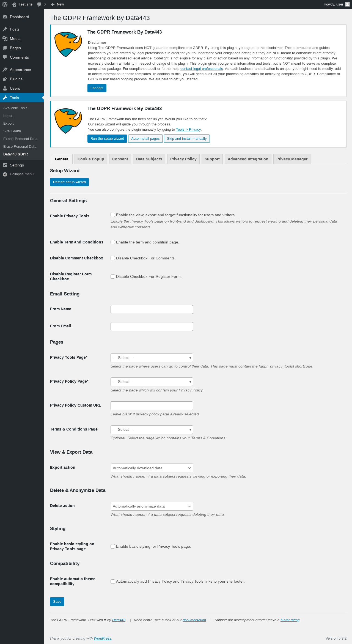Open the Plugins plug icon
352x644 pixels.
click(5, 79)
